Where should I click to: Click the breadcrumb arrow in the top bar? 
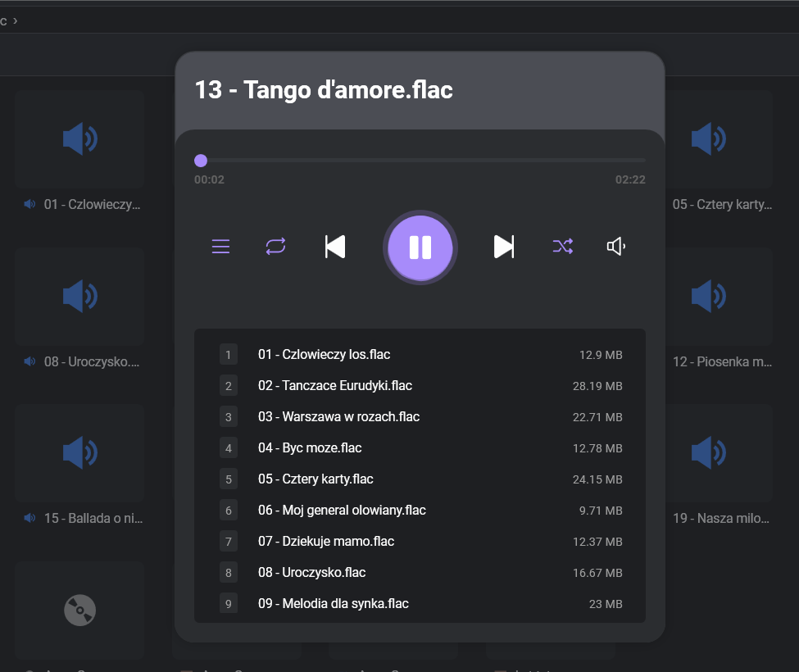[x=16, y=20]
